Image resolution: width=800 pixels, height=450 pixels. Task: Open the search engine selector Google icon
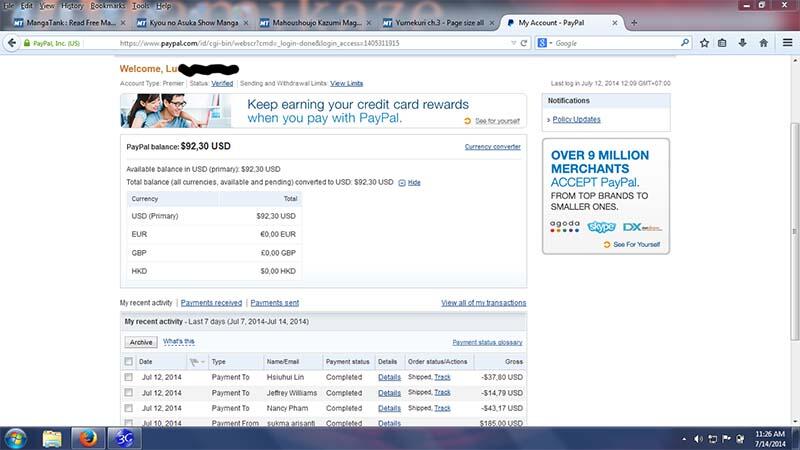(542, 43)
